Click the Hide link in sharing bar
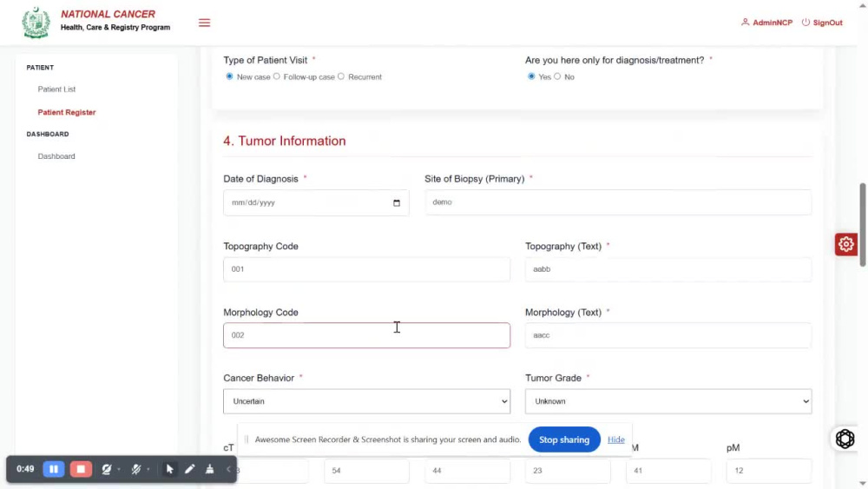Screen dimensions: 868x489 pyautogui.click(x=616, y=439)
